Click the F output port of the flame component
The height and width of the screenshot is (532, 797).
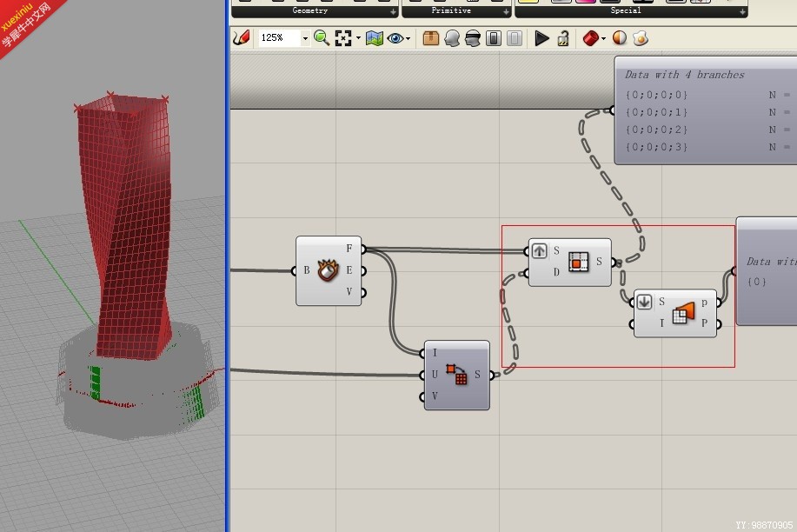tap(362, 249)
